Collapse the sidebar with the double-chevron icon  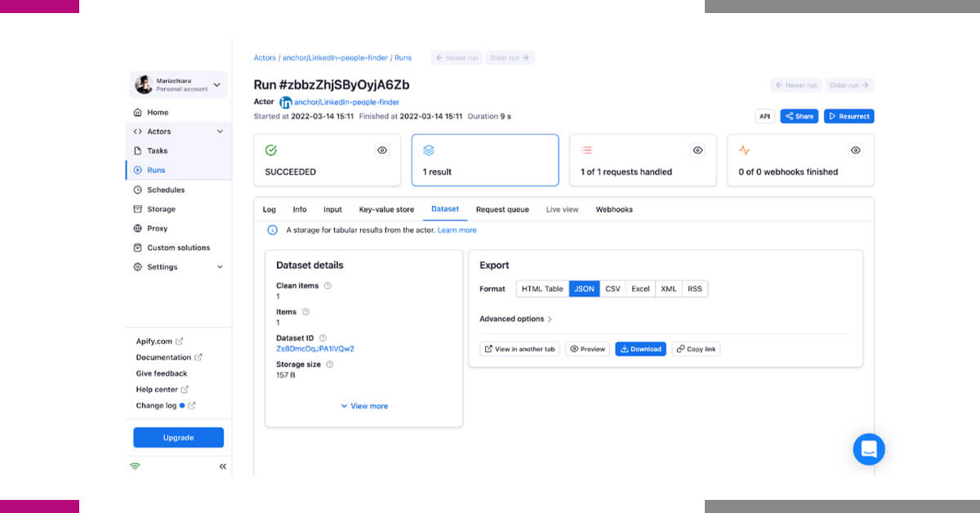tap(223, 466)
